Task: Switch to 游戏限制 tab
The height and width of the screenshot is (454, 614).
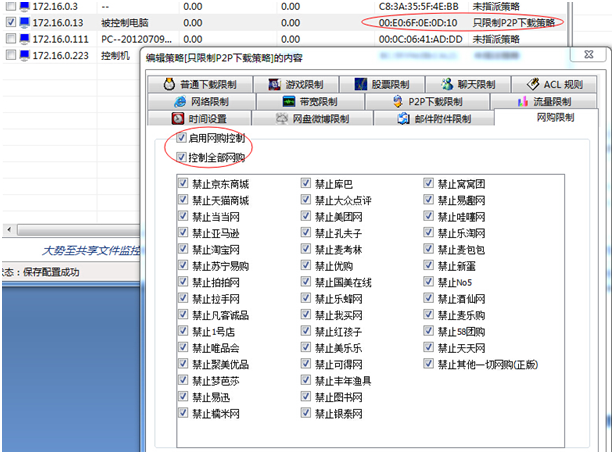Action: coord(296,84)
